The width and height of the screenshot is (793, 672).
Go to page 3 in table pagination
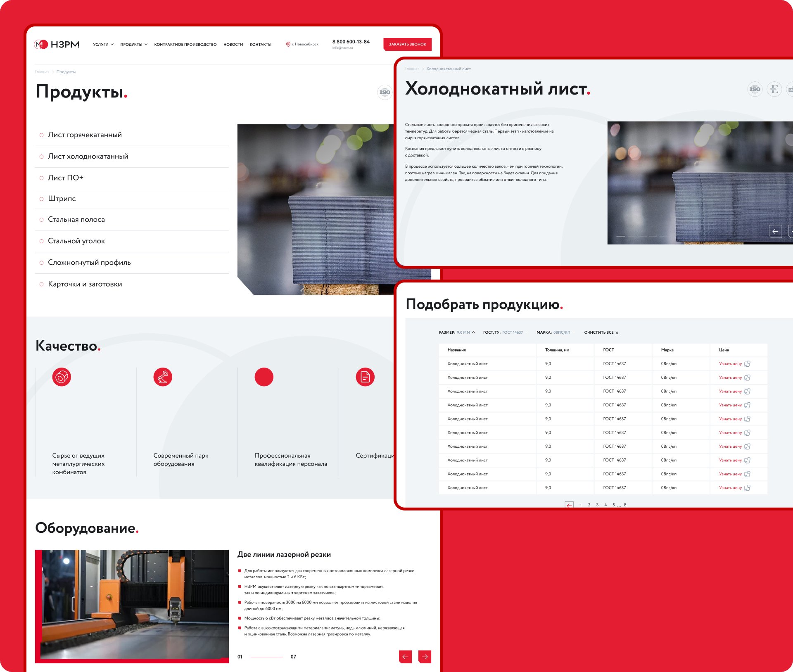(597, 505)
